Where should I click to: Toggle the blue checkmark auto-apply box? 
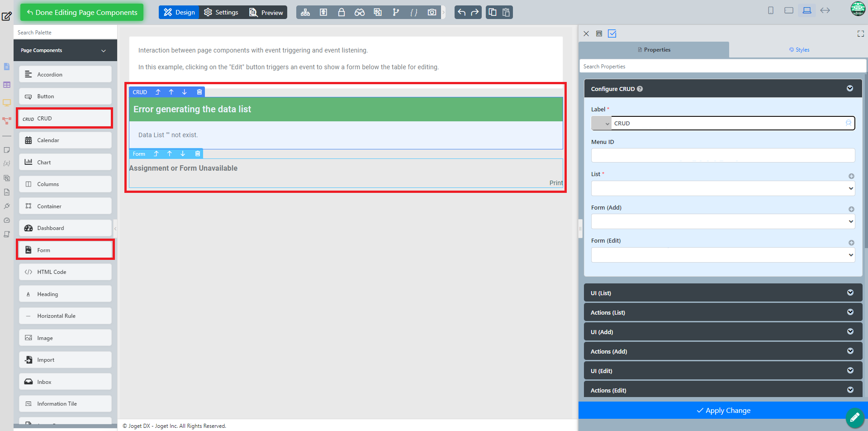click(x=612, y=34)
